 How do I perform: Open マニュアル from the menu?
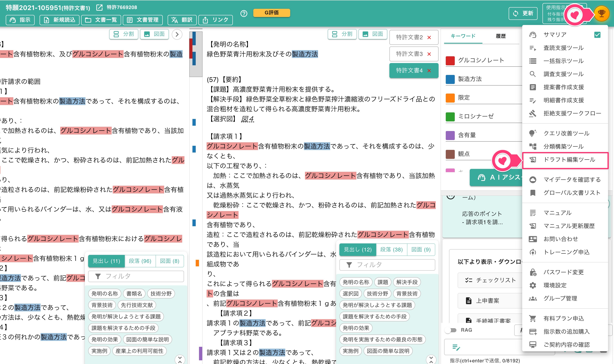point(565,213)
